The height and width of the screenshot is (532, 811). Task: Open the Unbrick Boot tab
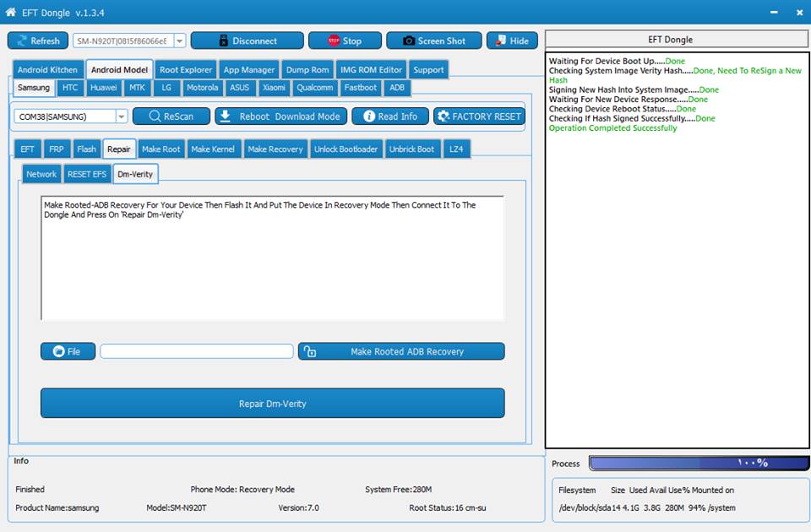(x=411, y=149)
